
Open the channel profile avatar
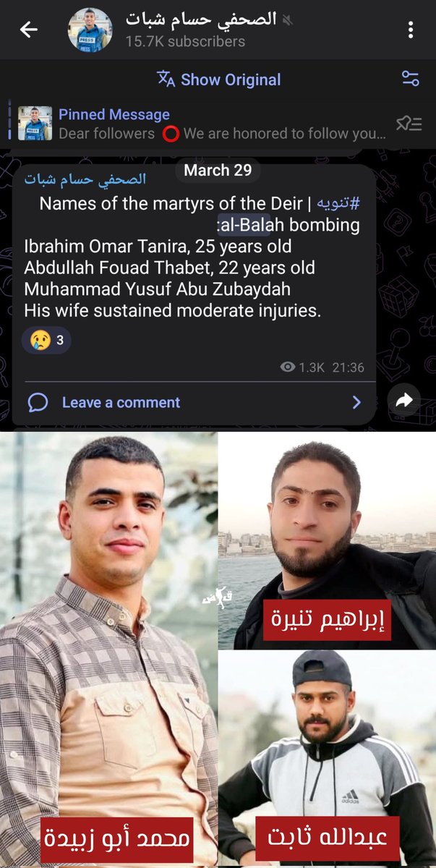90,30
